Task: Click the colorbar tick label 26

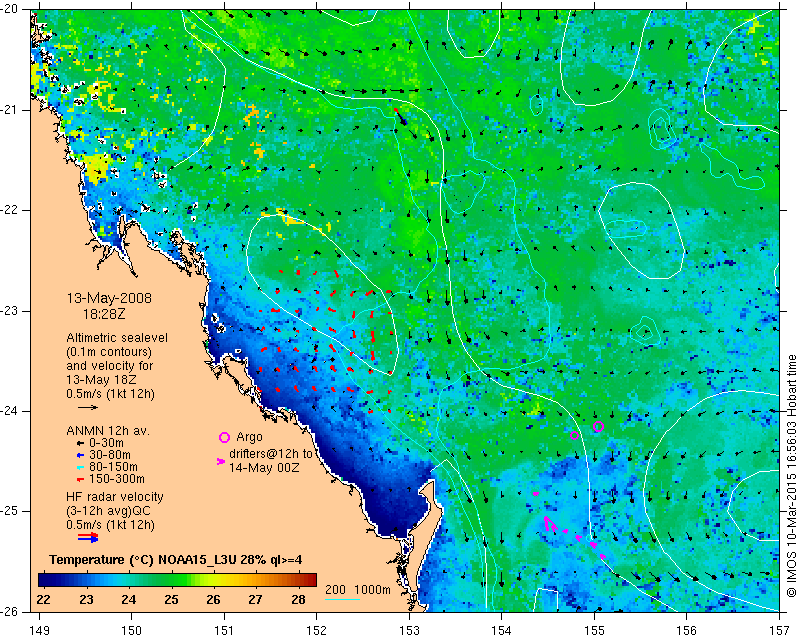Action: coord(214,599)
